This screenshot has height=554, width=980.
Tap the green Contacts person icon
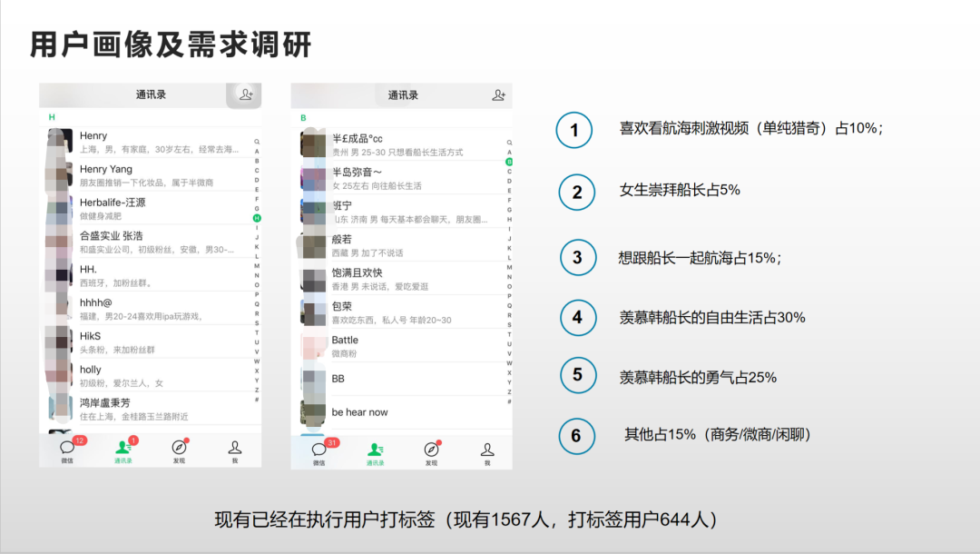pyautogui.click(x=122, y=448)
